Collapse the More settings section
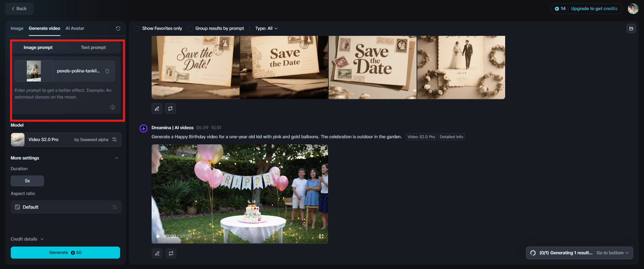The image size is (644, 269). 117,158
